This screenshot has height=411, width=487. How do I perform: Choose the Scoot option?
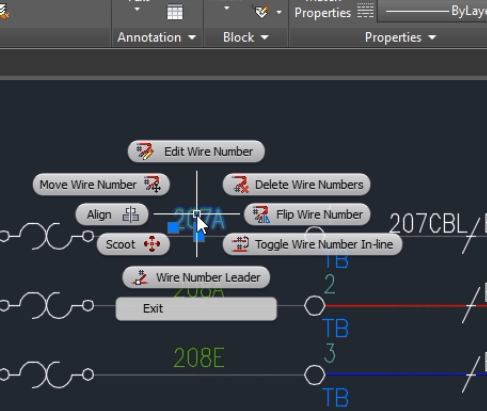click(133, 244)
